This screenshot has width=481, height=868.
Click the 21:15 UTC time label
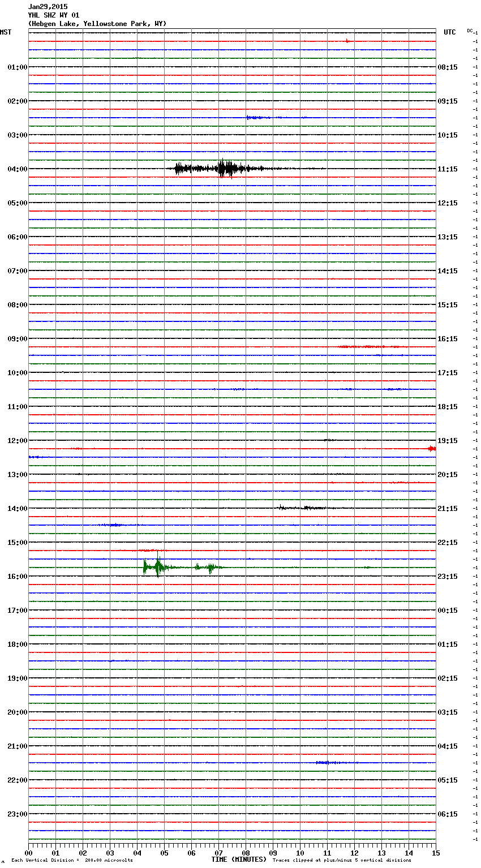[448, 509]
